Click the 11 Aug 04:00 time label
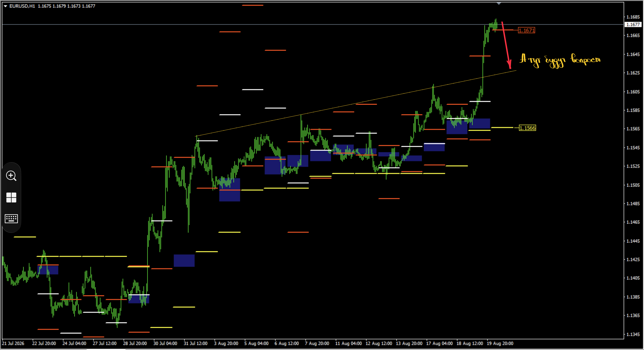This screenshot has height=350, width=644. (348, 343)
